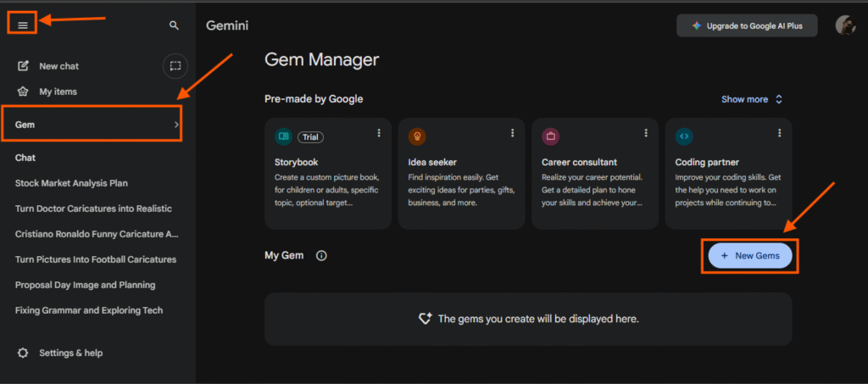Start a New chat
Viewport: 868px width, 384px height.
click(x=58, y=66)
